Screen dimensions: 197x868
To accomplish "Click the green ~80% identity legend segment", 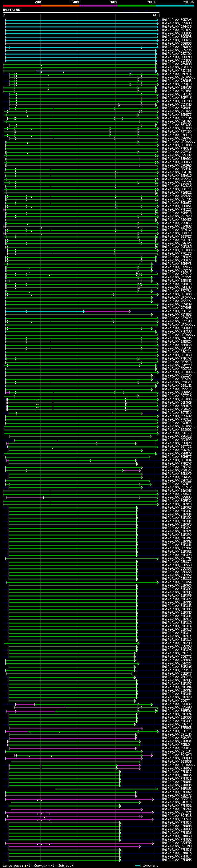I will [136, 6].
